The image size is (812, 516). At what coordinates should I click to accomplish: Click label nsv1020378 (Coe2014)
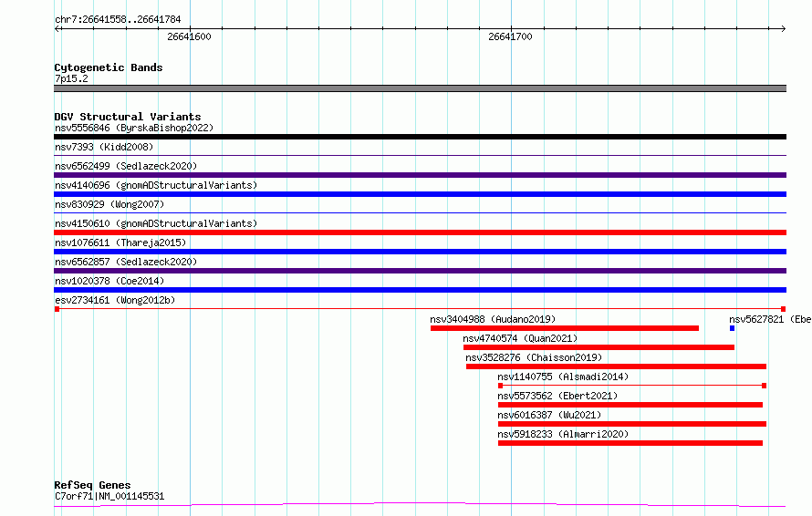coord(109,281)
